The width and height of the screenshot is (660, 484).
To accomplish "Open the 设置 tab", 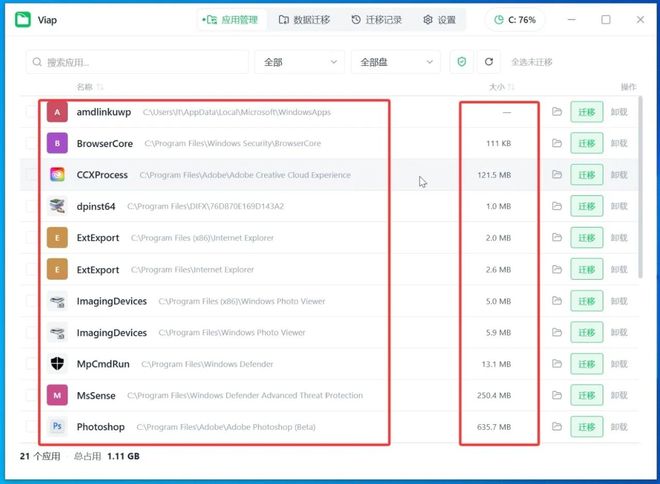I will pos(439,20).
